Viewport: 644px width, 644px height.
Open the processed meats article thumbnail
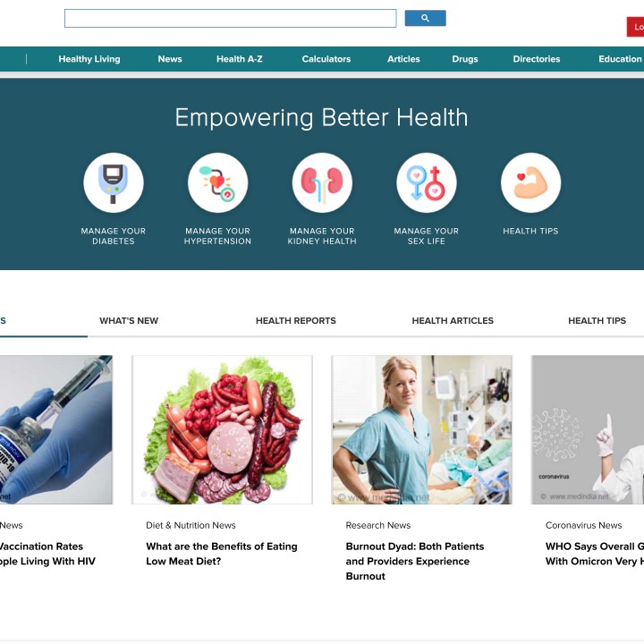(222, 429)
